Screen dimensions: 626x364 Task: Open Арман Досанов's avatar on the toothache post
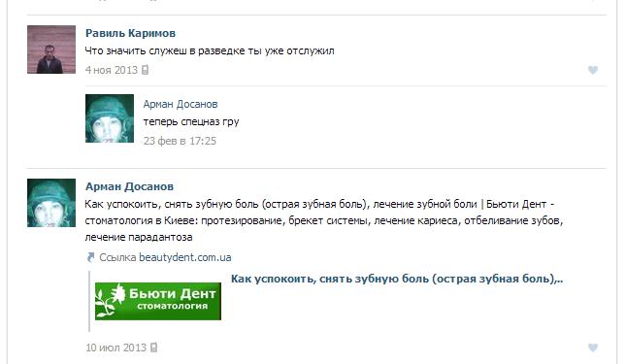pos(51,203)
